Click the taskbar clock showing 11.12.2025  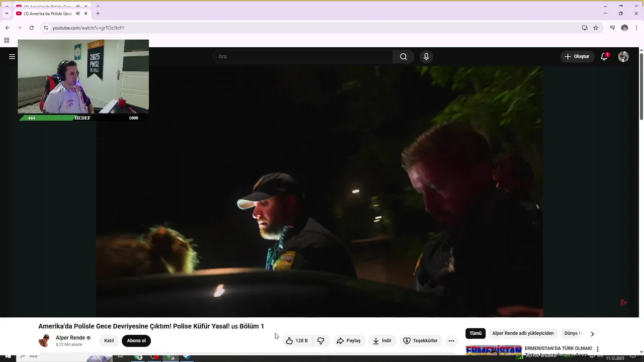click(x=615, y=357)
